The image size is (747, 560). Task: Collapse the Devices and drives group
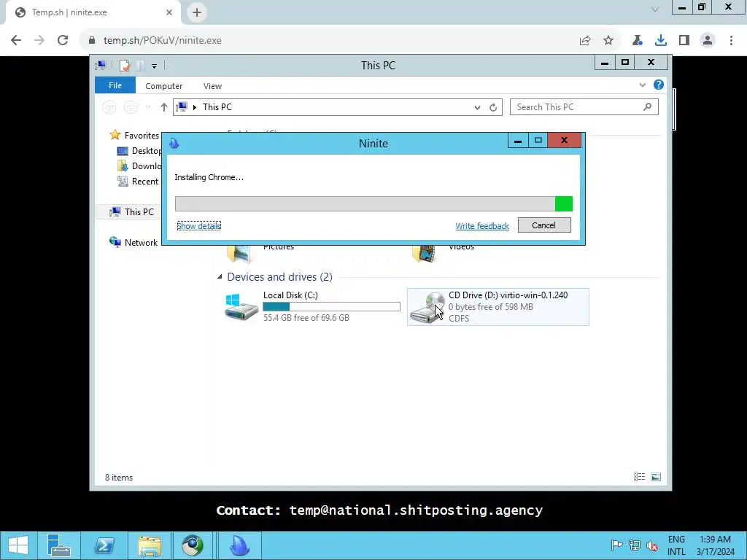220,276
